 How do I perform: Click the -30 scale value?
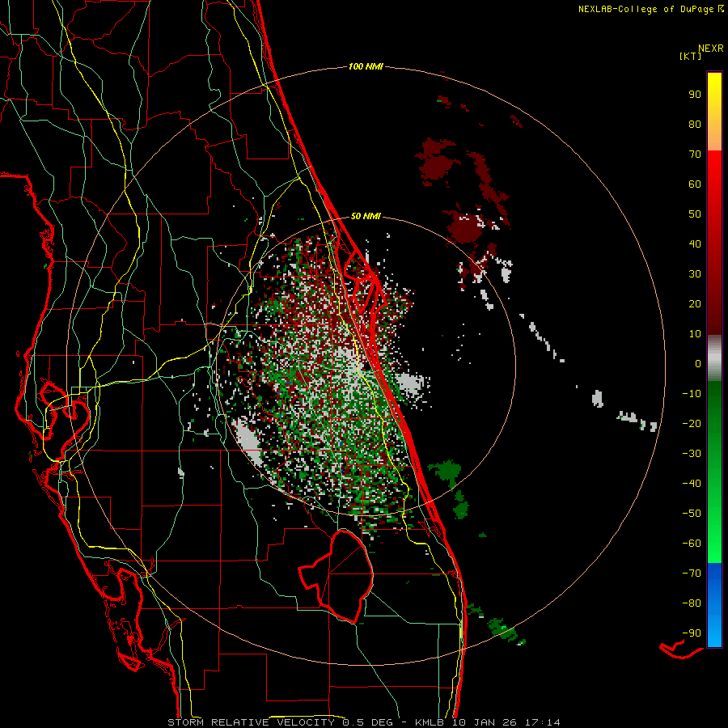[x=692, y=454]
